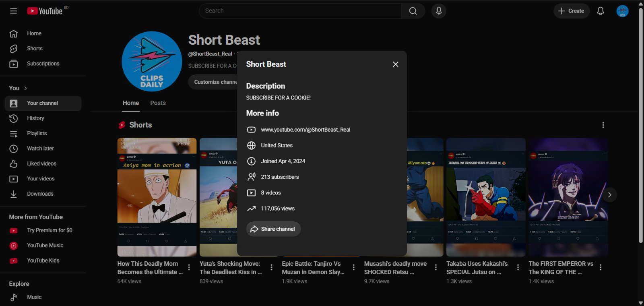Viewport: 644px width, 306px height.
Task: Expand the You section chevron
Action: [26, 88]
